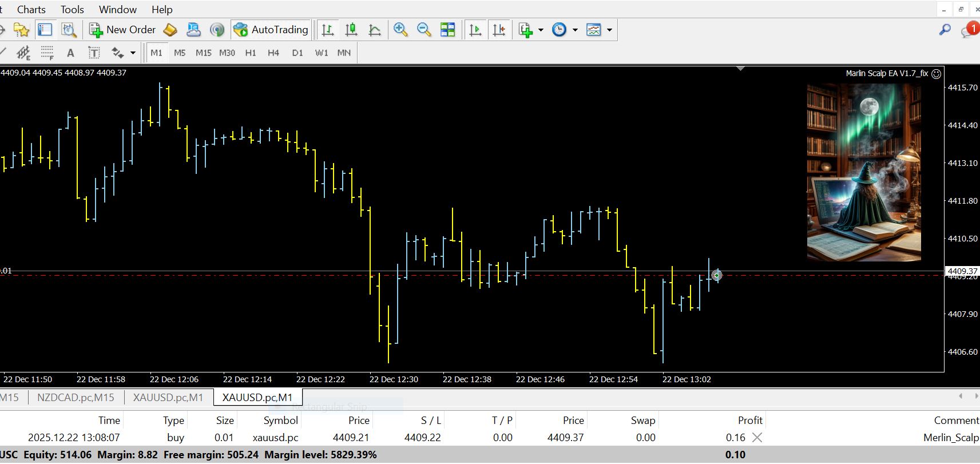Zoom in on the chart

(x=400, y=30)
